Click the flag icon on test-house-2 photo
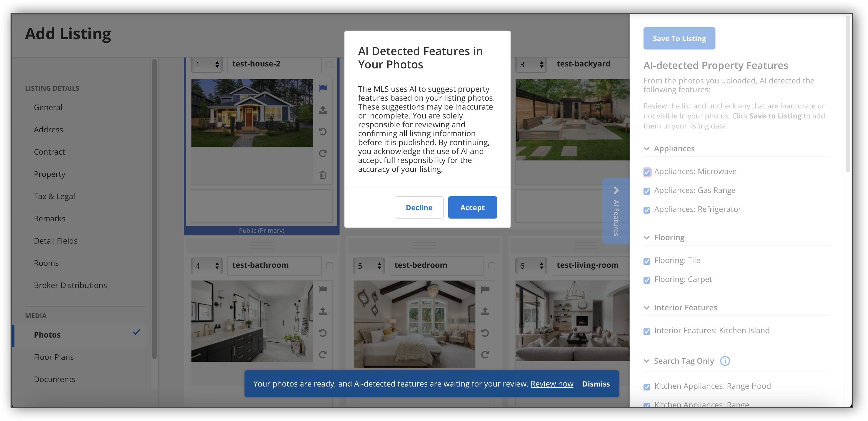The image size is (868, 421). 323,88
